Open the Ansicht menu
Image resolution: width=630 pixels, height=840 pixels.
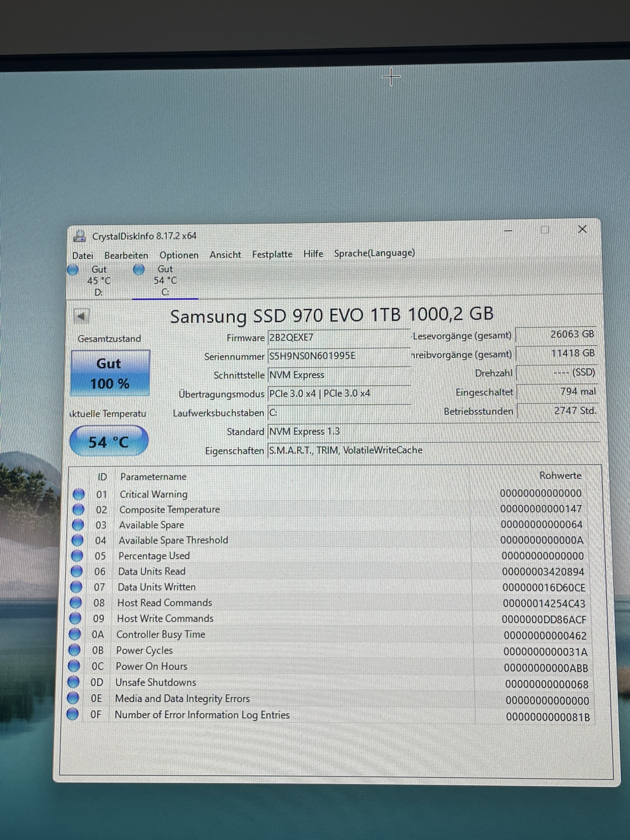pos(225,255)
